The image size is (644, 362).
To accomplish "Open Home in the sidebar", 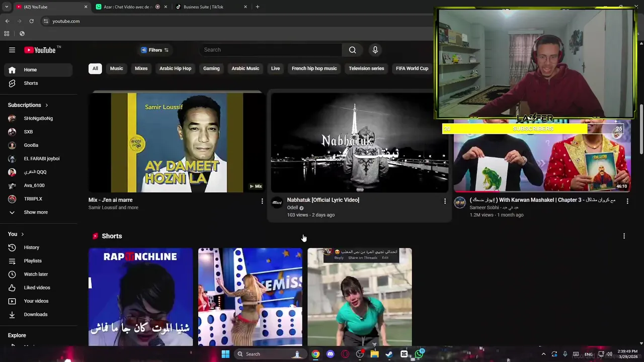I will pyautogui.click(x=38, y=70).
